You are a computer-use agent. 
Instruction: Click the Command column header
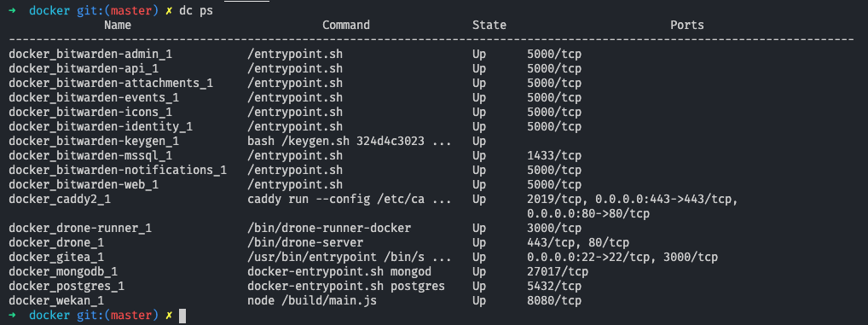coord(346,26)
